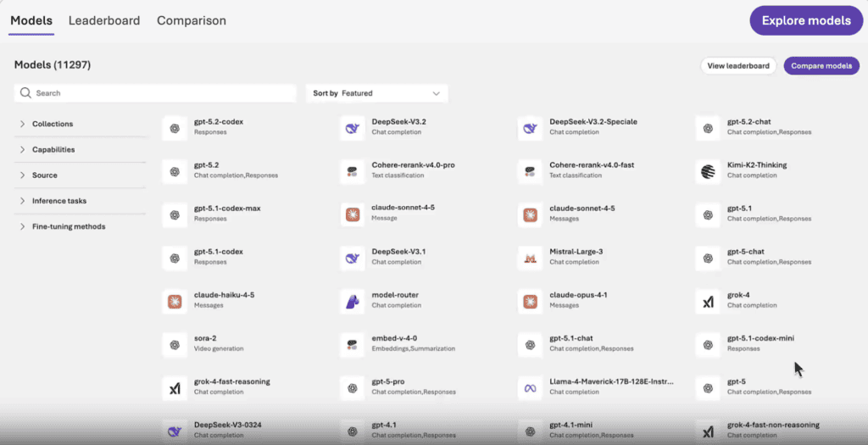Click the model-router icon
The image size is (868, 445).
click(352, 302)
